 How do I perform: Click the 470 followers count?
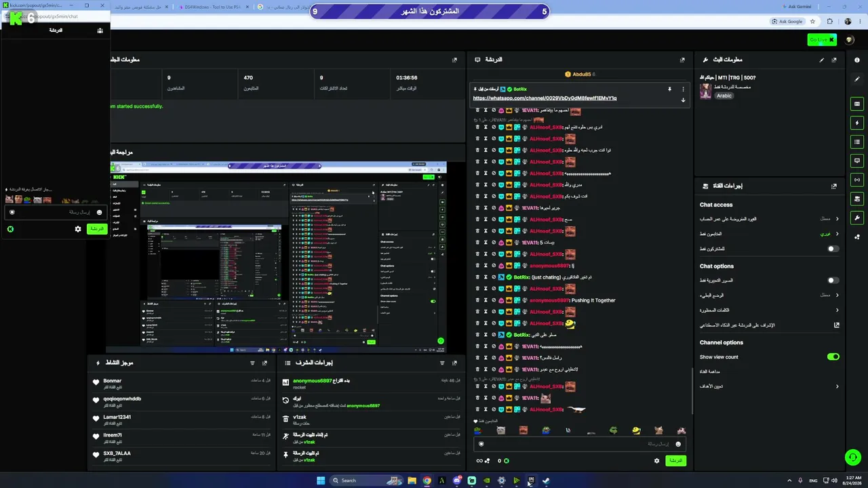pos(248,78)
